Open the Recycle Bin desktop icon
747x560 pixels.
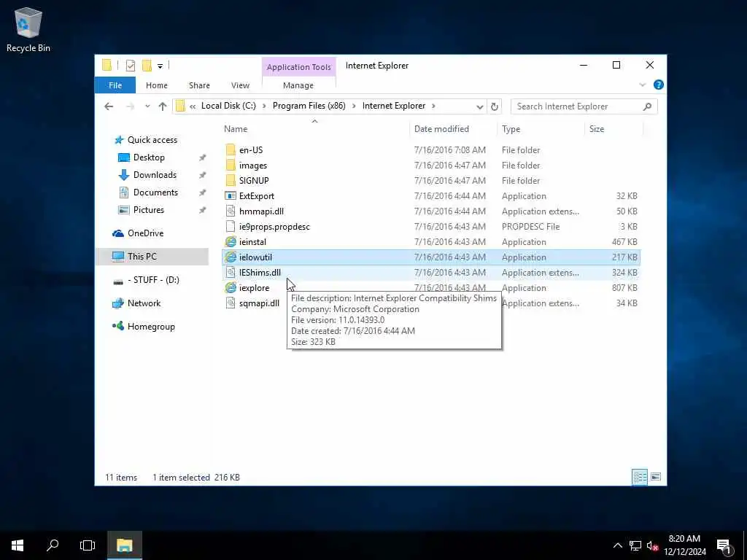pyautogui.click(x=28, y=29)
